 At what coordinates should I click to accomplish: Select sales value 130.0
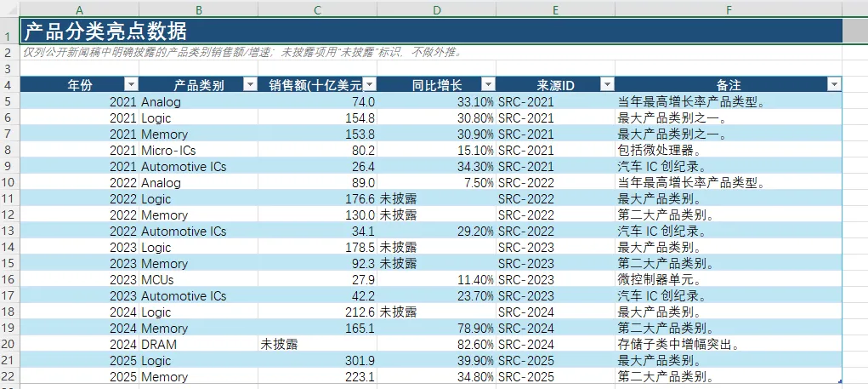click(317, 215)
